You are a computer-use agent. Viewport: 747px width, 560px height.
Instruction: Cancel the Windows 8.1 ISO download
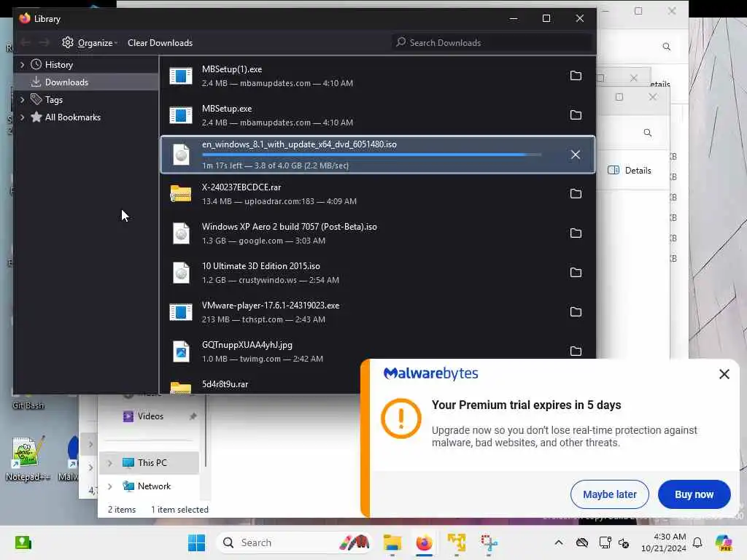(x=576, y=155)
